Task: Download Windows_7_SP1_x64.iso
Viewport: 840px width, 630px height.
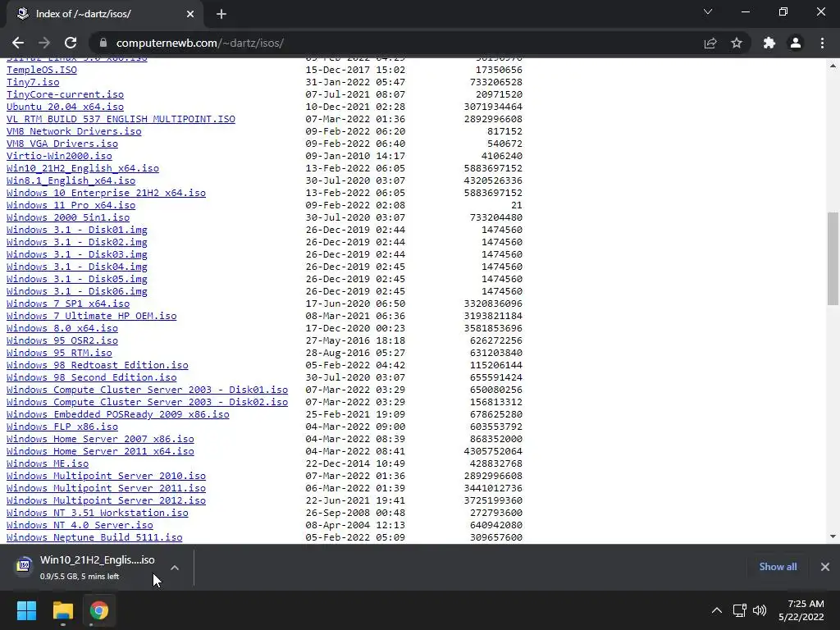Action: tap(68, 304)
